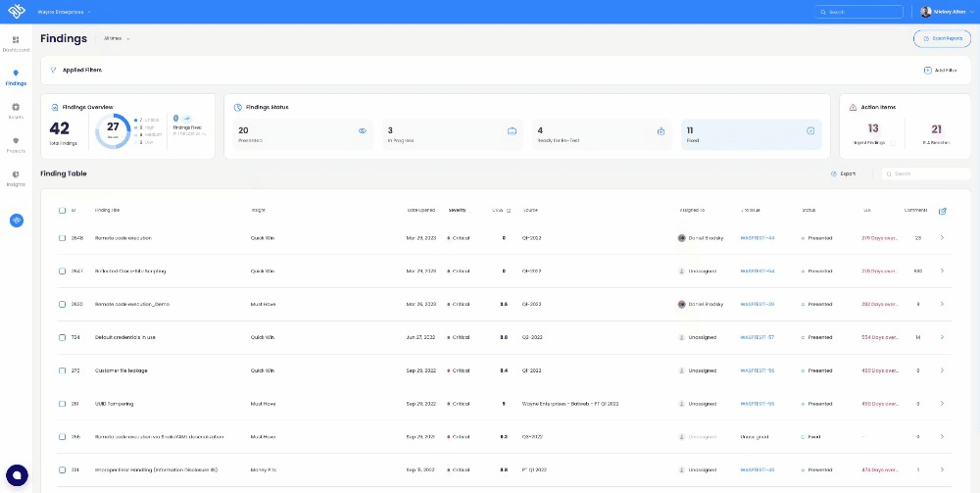Open Jira link WASPTEST1-39
This screenshot has width=980, height=493.
(x=758, y=304)
